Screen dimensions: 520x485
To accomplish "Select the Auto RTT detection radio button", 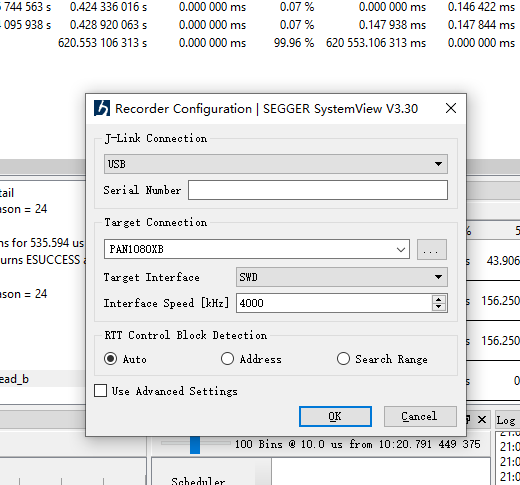I will pyautogui.click(x=110, y=359).
